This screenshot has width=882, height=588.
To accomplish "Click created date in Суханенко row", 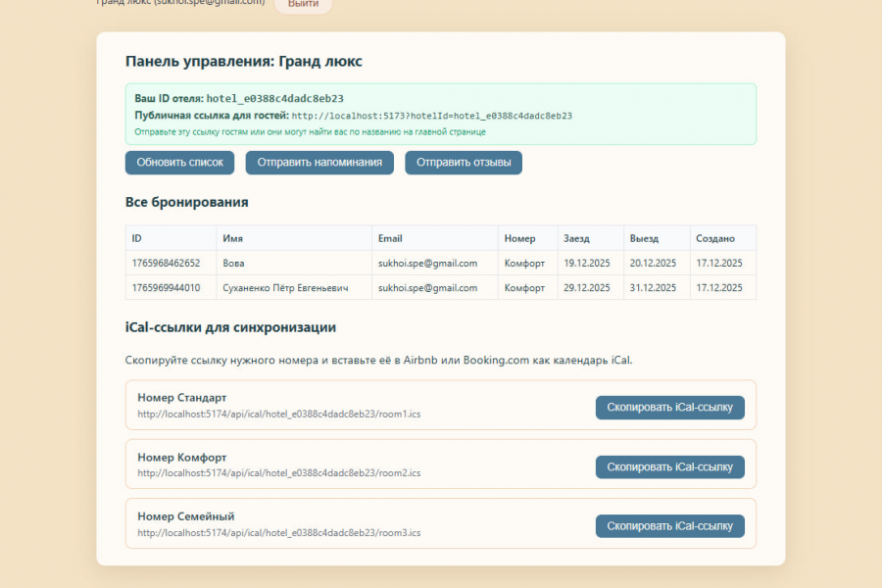I will click(x=719, y=288).
